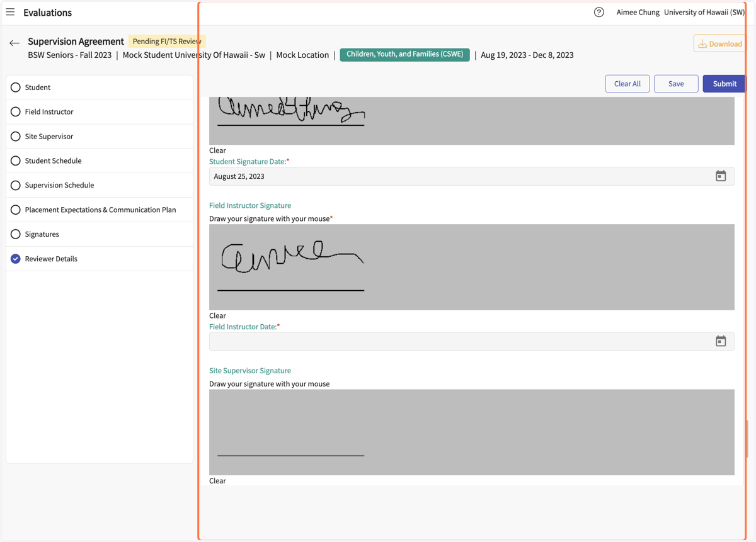Select the Supervision Schedule section radio circle
Viewport: 756px width, 542px height.
16,185
